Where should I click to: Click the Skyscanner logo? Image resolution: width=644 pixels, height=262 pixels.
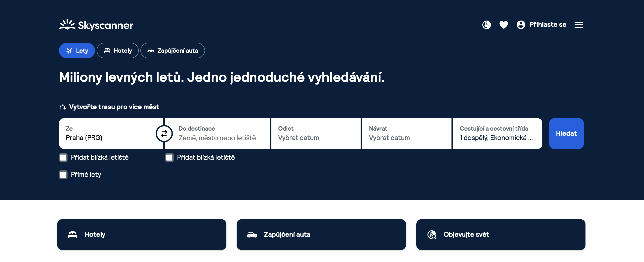coord(96,25)
